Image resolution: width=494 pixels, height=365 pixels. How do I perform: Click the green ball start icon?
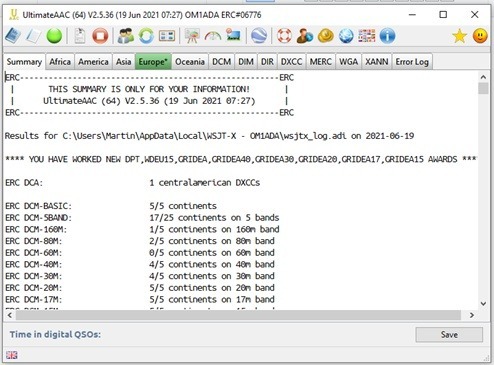point(54,36)
